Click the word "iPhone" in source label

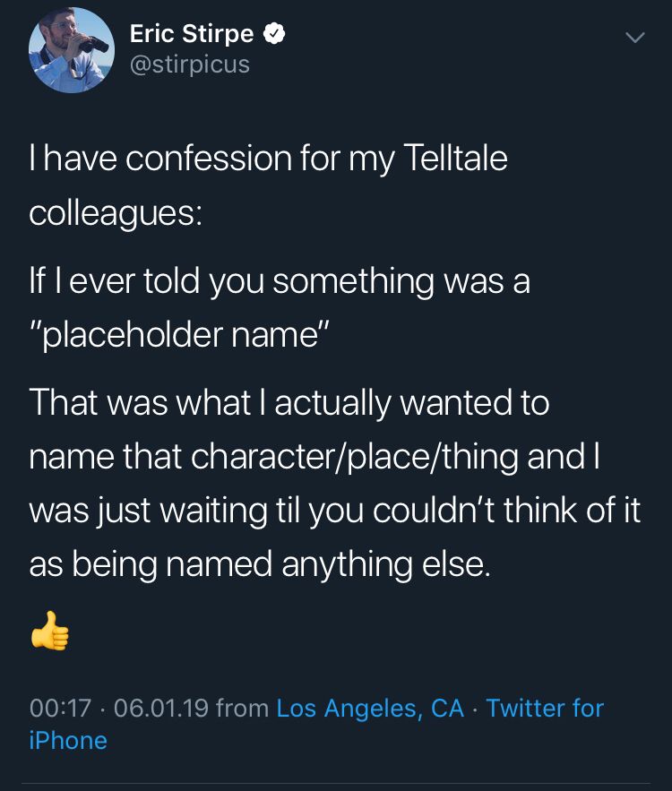(68, 741)
